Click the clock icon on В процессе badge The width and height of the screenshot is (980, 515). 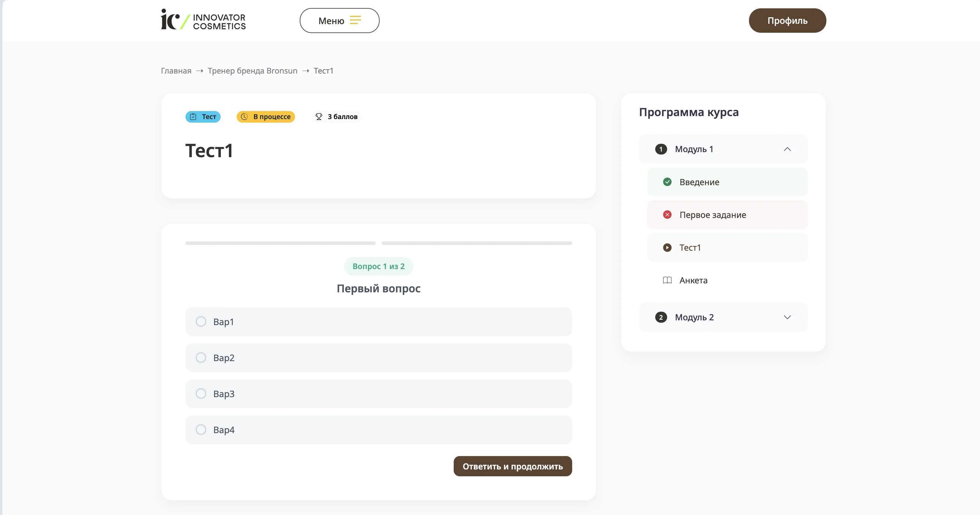(244, 117)
